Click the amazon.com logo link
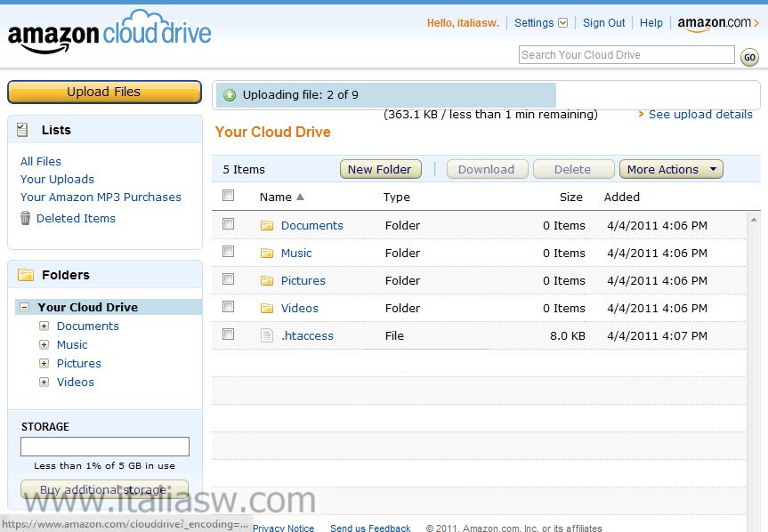The image size is (768, 532). click(x=718, y=23)
